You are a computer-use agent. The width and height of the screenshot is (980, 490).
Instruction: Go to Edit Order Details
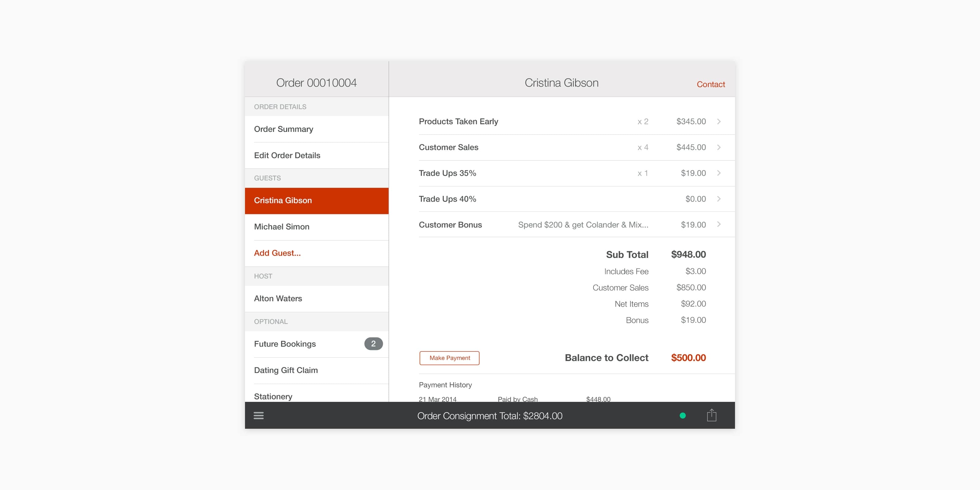tap(287, 155)
